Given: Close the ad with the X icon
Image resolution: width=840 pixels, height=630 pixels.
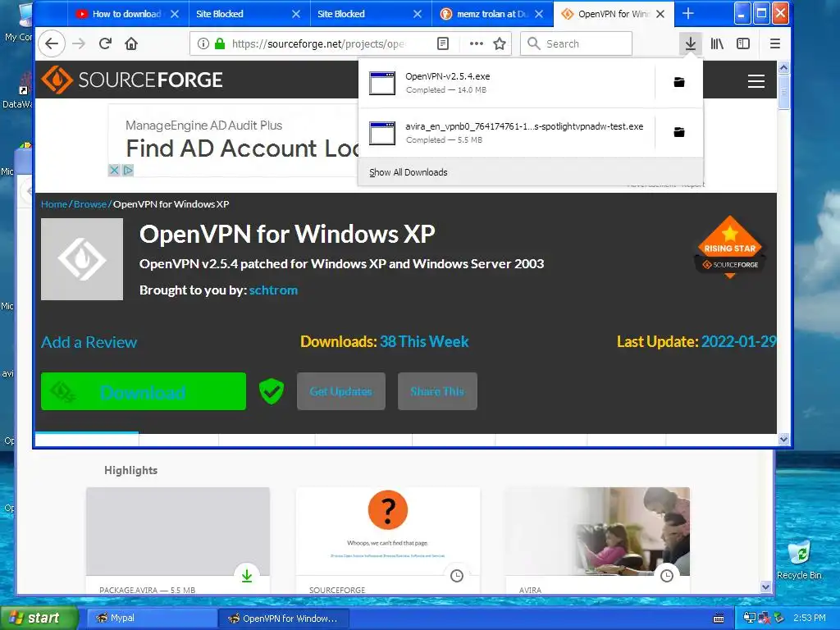Looking at the screenshot, I should (114, 171).
